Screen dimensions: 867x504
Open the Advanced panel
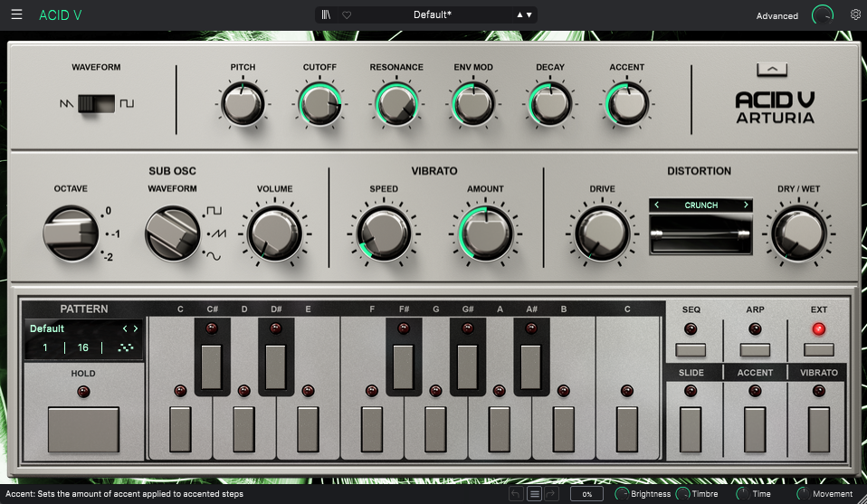[x=776, y=16]
